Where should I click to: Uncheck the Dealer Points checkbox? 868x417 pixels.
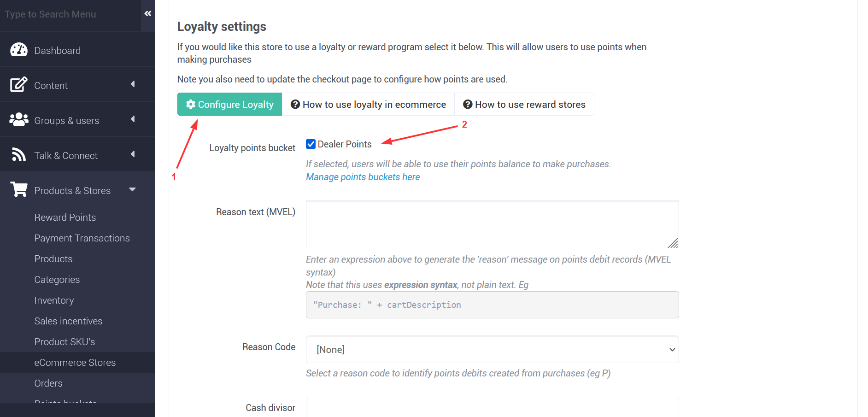coord(311,144)
